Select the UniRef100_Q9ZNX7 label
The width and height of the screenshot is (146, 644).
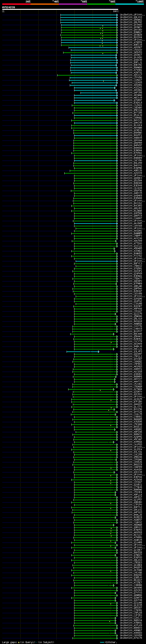coord(131,55)
